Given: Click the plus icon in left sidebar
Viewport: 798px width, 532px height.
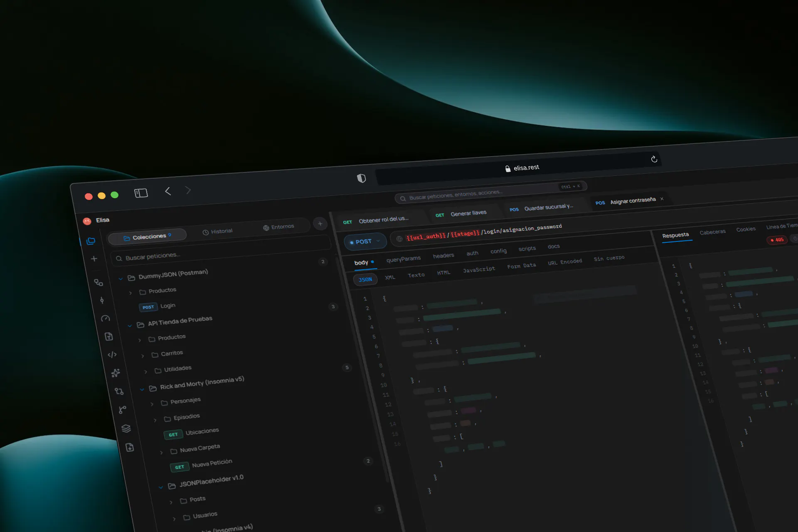Looking at the screenshot, I should pyautogui.click(x=94, y=259).
